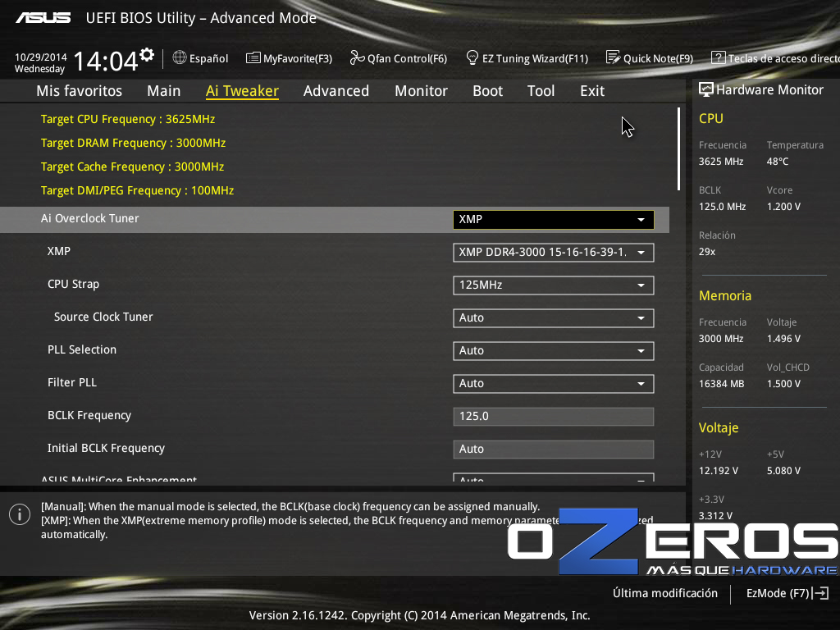
Task: Switch to the Boot tab
Action: (x=487, y=90)
